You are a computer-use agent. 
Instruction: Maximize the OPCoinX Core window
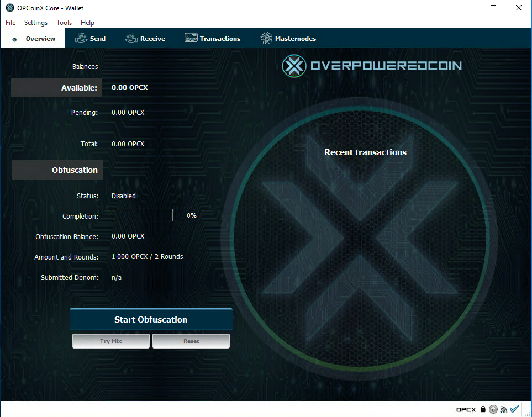pos(493,8)
